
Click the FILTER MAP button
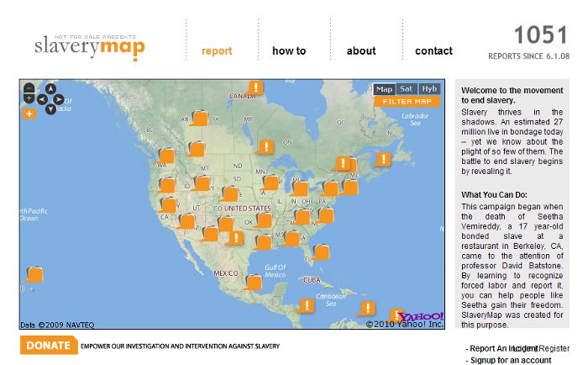tap(407, 102)
